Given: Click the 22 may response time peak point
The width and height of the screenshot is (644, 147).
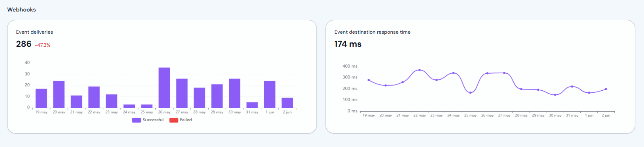Looking at the screenshot, I should pos(420,70).
